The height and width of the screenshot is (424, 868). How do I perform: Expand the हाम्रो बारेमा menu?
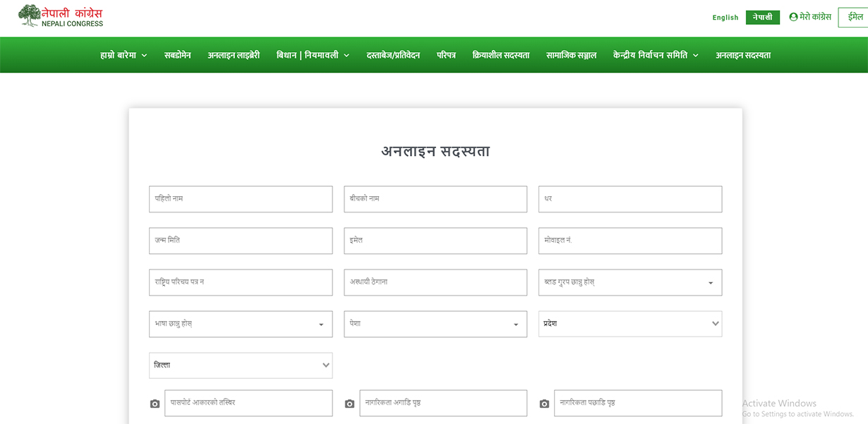coord(123,55)
